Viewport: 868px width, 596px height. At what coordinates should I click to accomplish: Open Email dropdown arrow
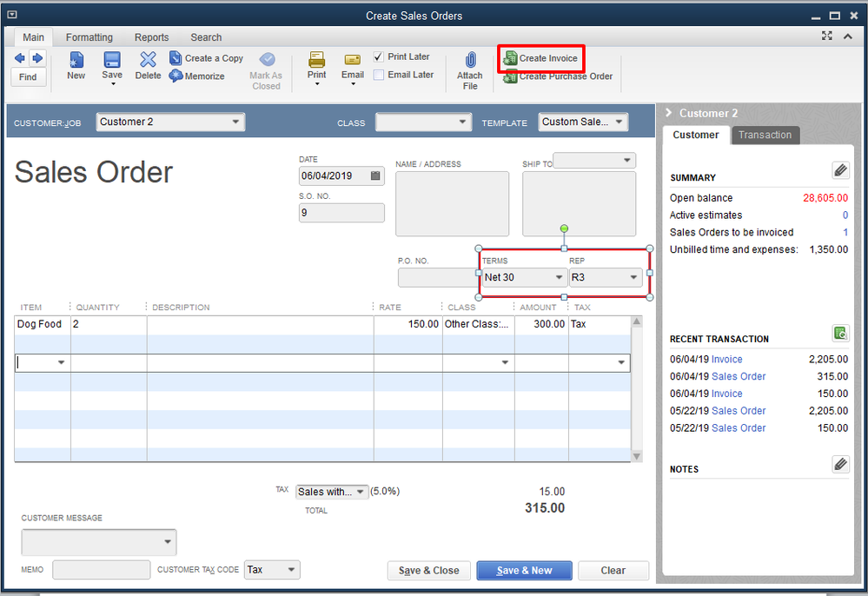(x=353, y=84)
